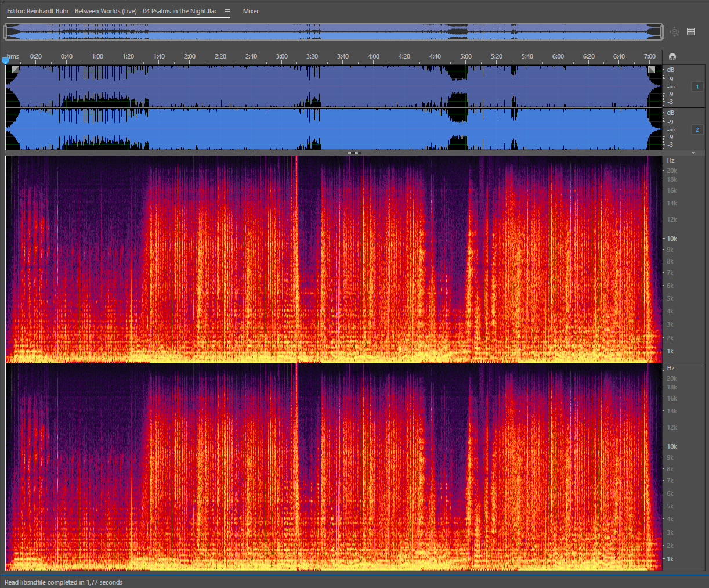Screen dimensions: 709x588
Task: Click the hms time format label
Action: (13, 56)
